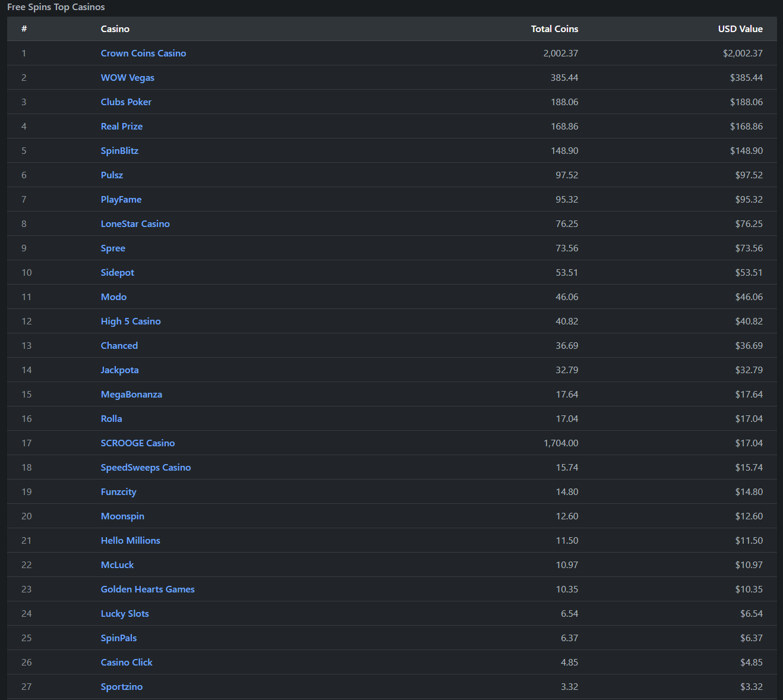Image resolution: width=783 pixels, height=700 pixels.
Task: Go to the Clubs Poker page
Action: click(126, 102)
